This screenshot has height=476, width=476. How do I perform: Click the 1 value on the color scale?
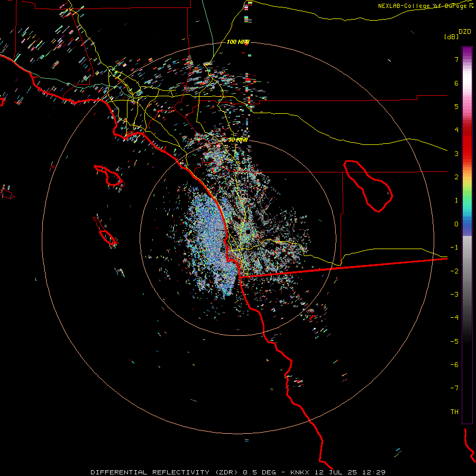pyautogui.click(x=456, y=200)
